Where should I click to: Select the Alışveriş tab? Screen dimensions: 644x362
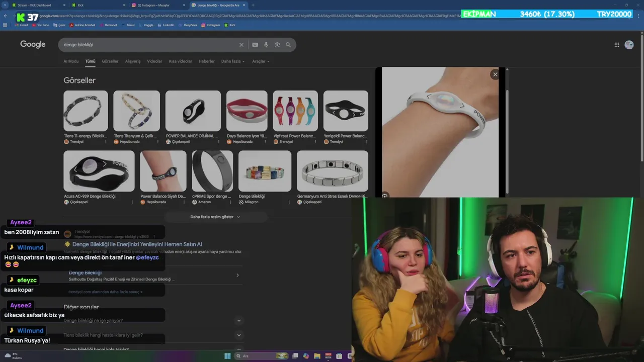(133, 61)
